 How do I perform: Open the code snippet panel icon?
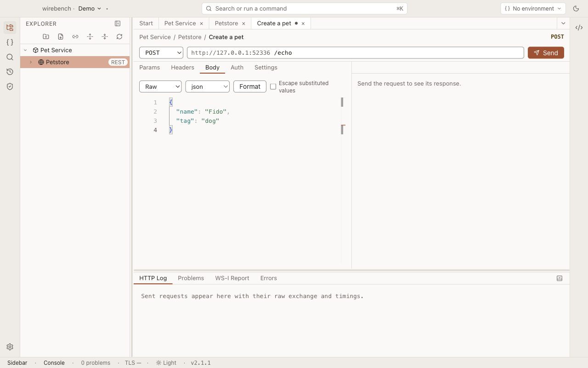pos(579,28)
